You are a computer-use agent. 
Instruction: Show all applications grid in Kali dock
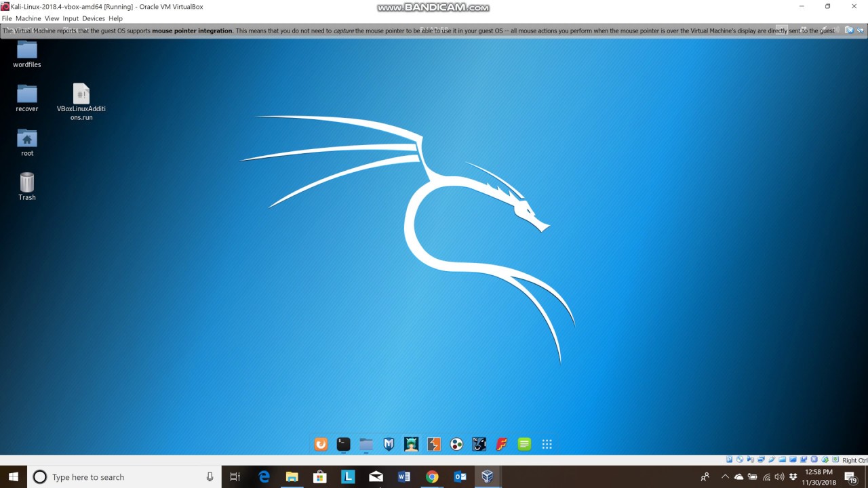[x=547, y=444]
